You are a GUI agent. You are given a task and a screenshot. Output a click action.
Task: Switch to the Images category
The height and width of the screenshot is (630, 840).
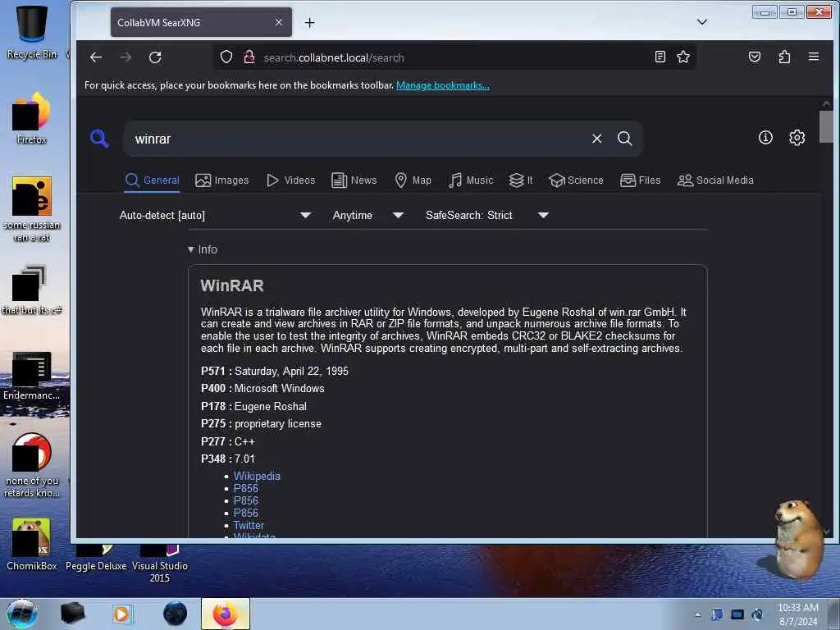click(221, 180)
